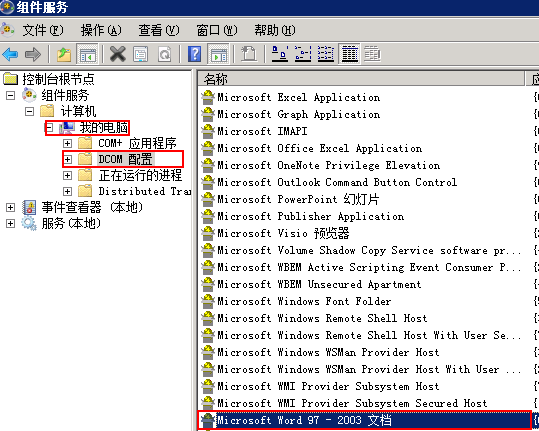The image size is (539, 431).
Task: Expand the 正在运行的进程 node
Action: pos(67,175)
